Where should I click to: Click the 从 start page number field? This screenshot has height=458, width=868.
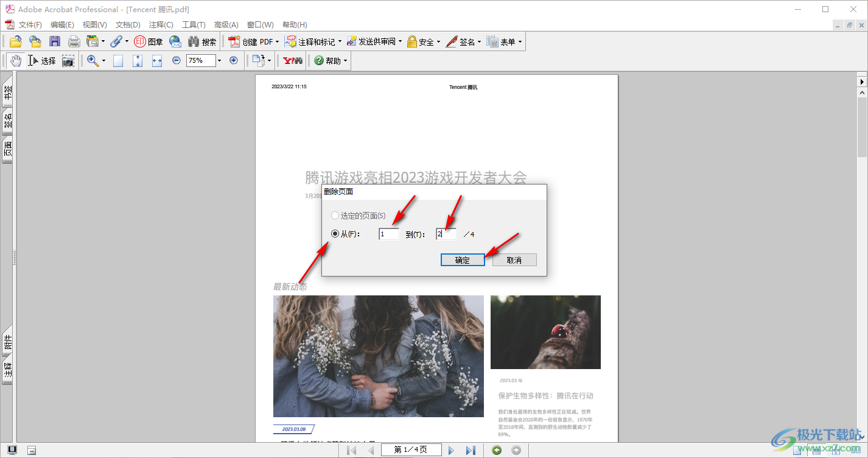(389, 234)
